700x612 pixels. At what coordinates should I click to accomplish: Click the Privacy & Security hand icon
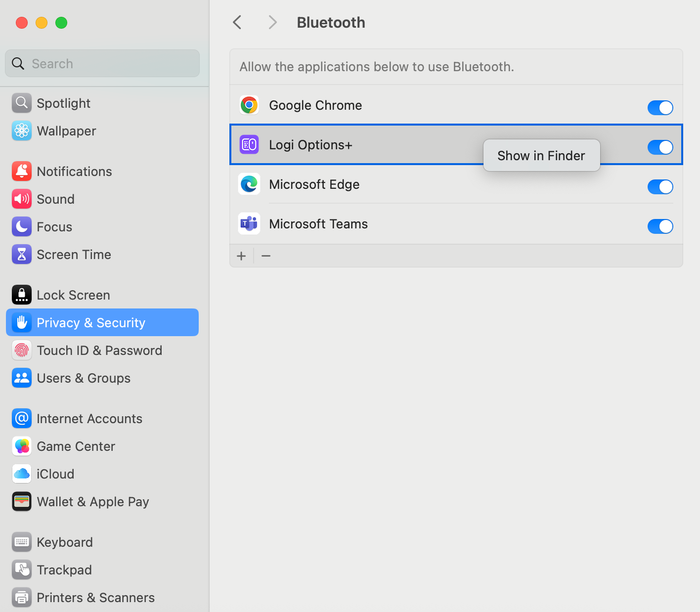tap(22, 322)
